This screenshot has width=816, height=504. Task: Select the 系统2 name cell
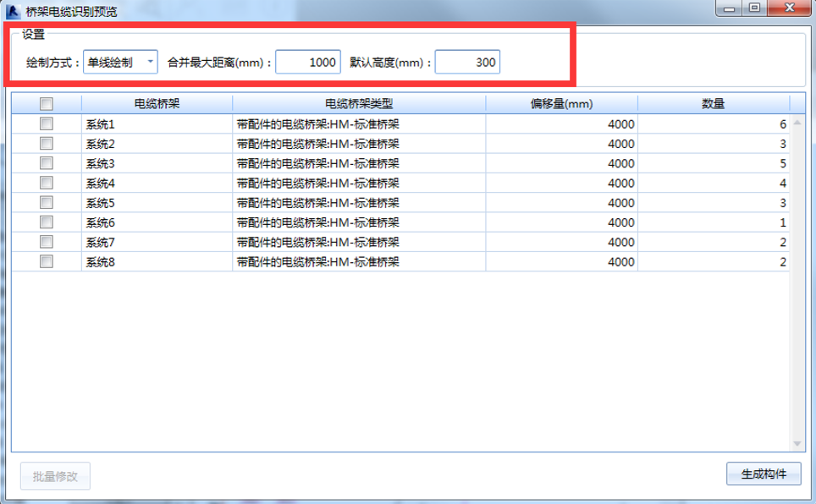[x=157, y=144]
